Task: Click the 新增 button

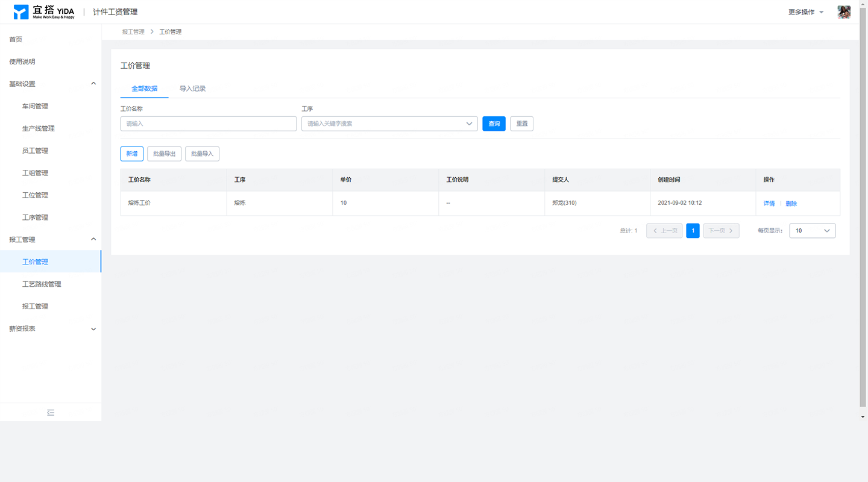Action: point(132,154)
